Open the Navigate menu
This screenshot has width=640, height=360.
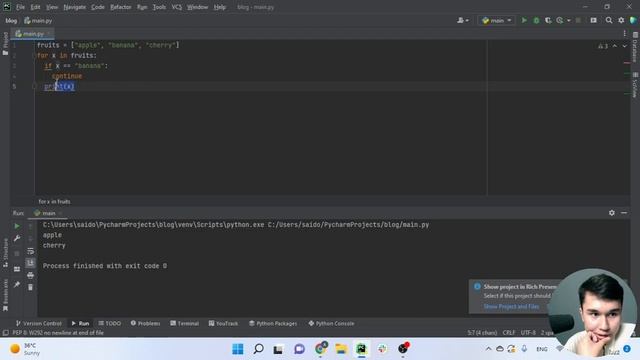click(x=75, y=7)
